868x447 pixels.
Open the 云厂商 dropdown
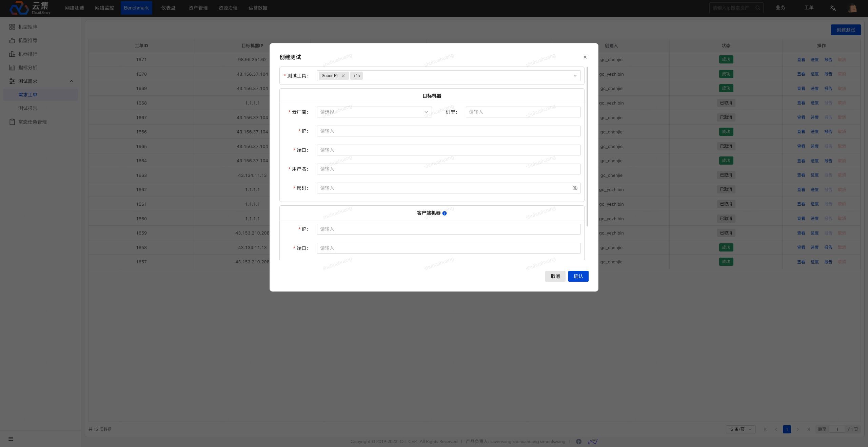click(x=374, y=112)
